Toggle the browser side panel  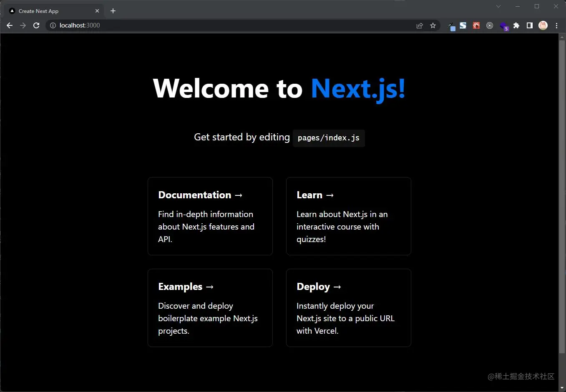coord(530,25)
